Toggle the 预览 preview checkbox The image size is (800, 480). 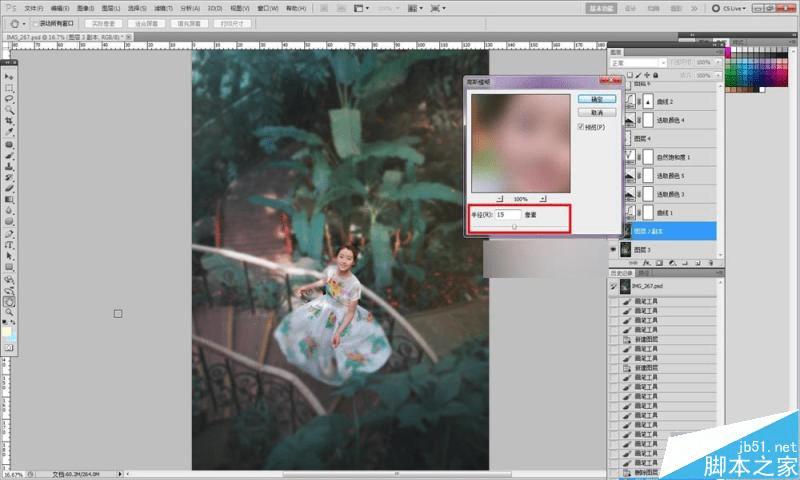pyautogui.click(x=582, y=128)
